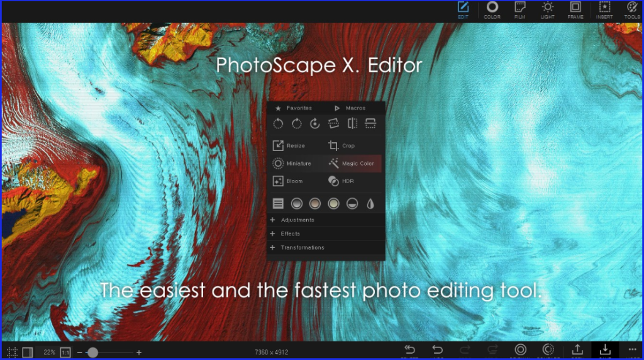Click the zoom slider handle

[x=92, y=352]
